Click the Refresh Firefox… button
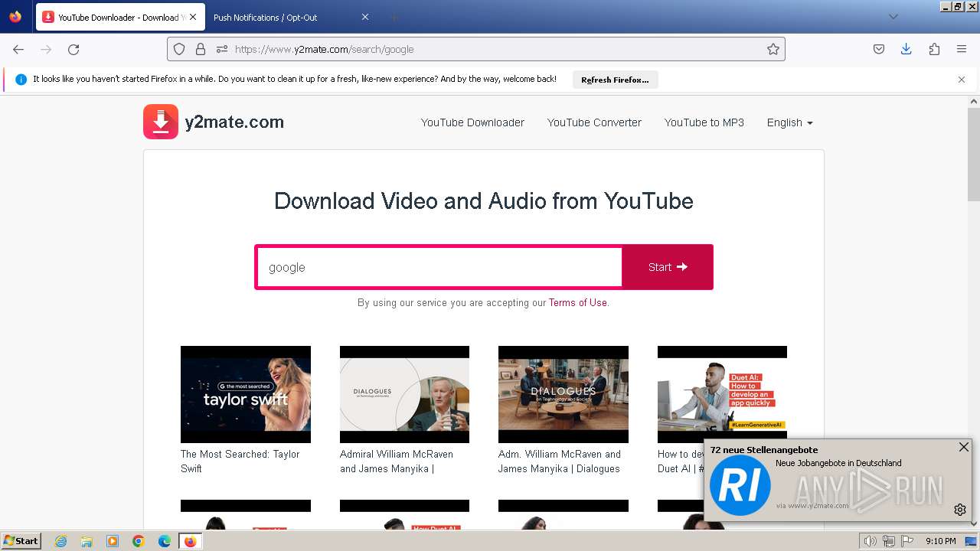980x551 pixels. coord(615,80)
